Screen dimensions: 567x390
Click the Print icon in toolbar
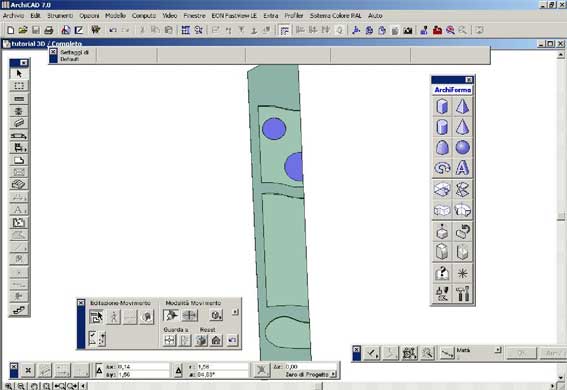point(48,30)
